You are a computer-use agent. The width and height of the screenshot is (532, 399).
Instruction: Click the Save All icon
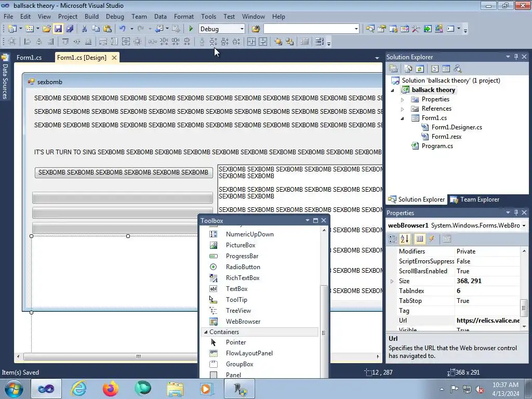[70, 29]
